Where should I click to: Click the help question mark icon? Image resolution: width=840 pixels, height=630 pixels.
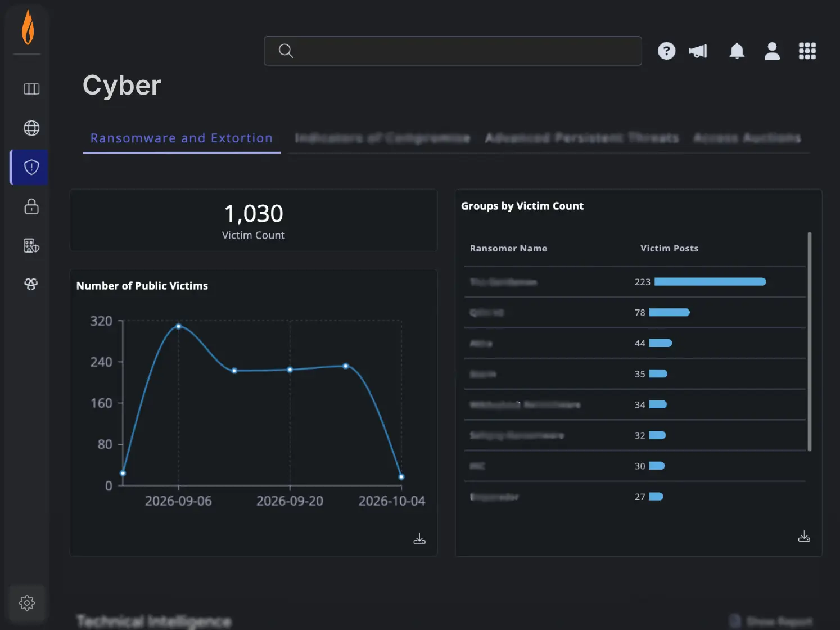[666, 51]
